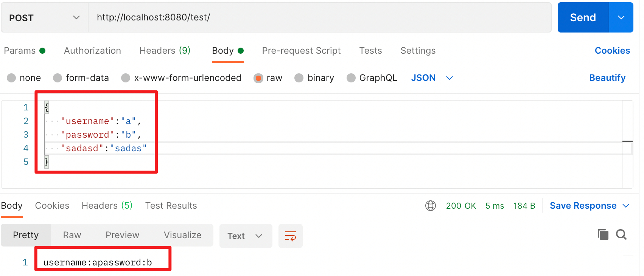Search the response with magnifier icon
644x276 pixels.
(x=621, y=234)
